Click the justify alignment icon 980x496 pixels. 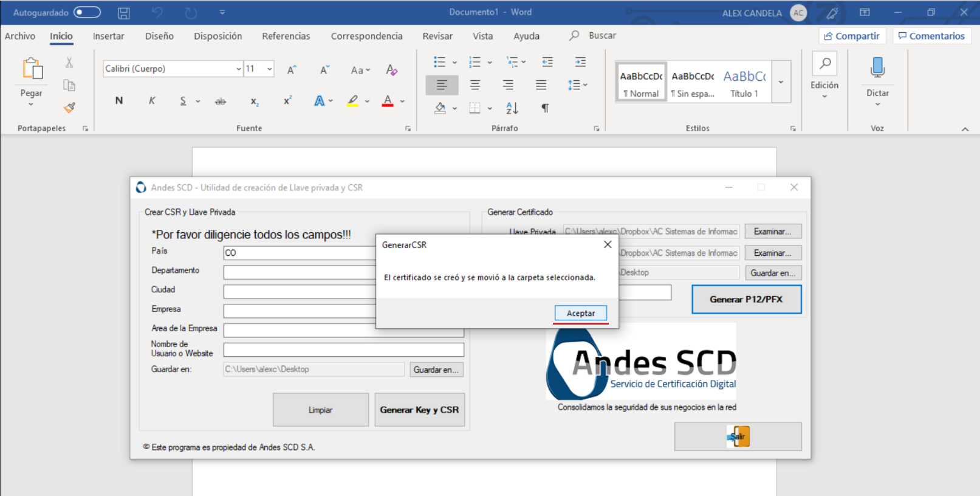(541, 85)
